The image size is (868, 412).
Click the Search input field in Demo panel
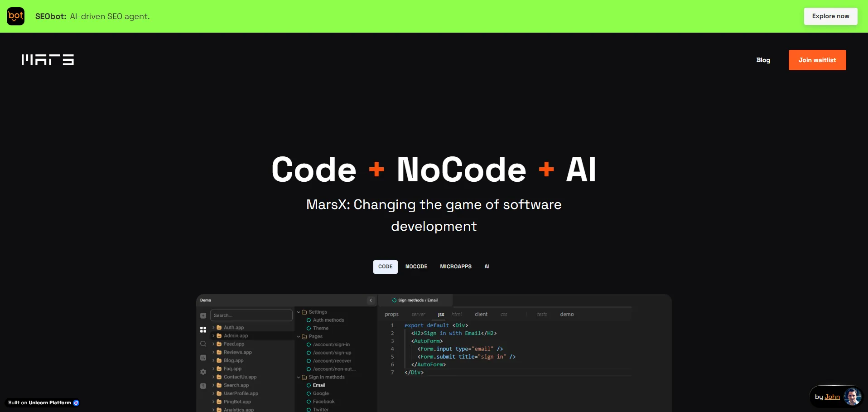tap(251, 315)
